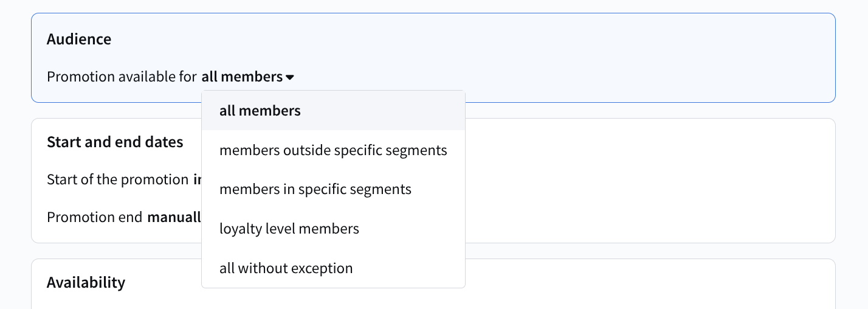Choose "members outside specific segments" option

[x=333, y=150]
